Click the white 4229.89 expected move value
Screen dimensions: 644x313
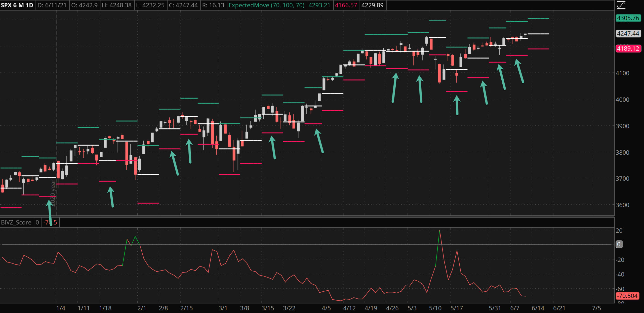[372, 5]
